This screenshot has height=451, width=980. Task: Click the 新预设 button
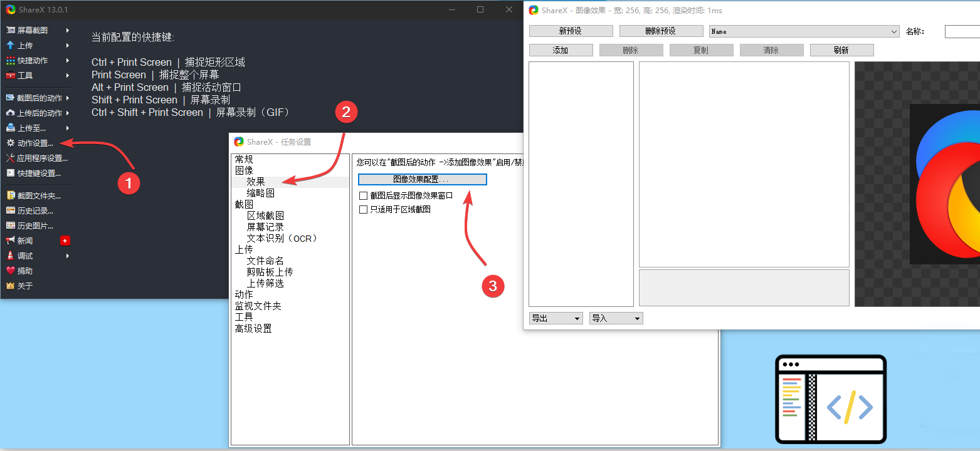pos(571,31)
